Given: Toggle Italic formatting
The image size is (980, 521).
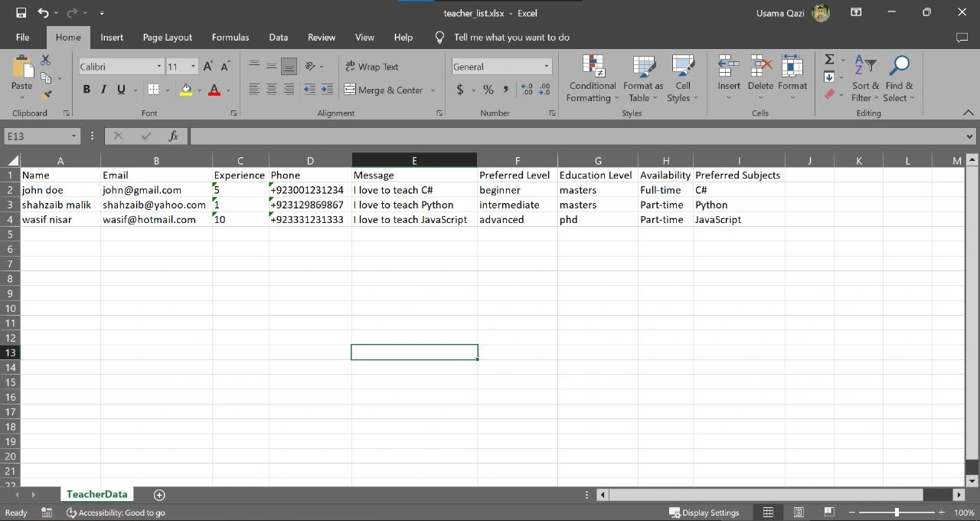Looking at the screenshot, I should click(x=103, y=90).
